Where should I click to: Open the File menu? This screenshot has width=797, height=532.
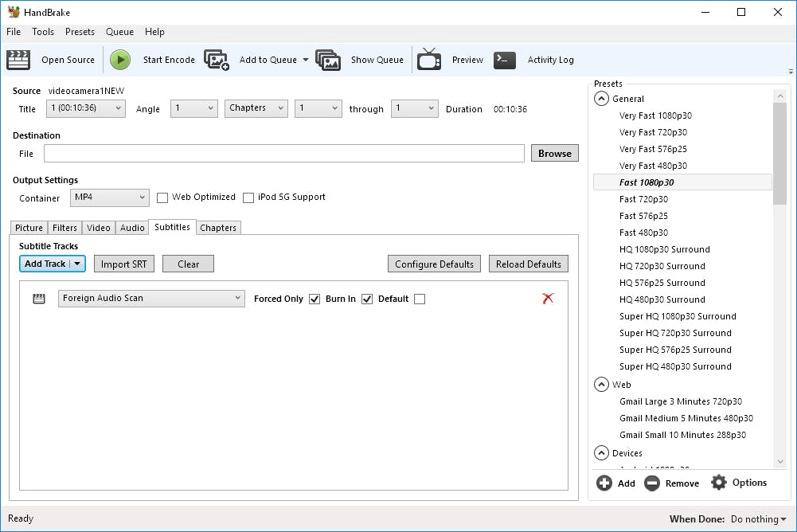pos(14,32)
